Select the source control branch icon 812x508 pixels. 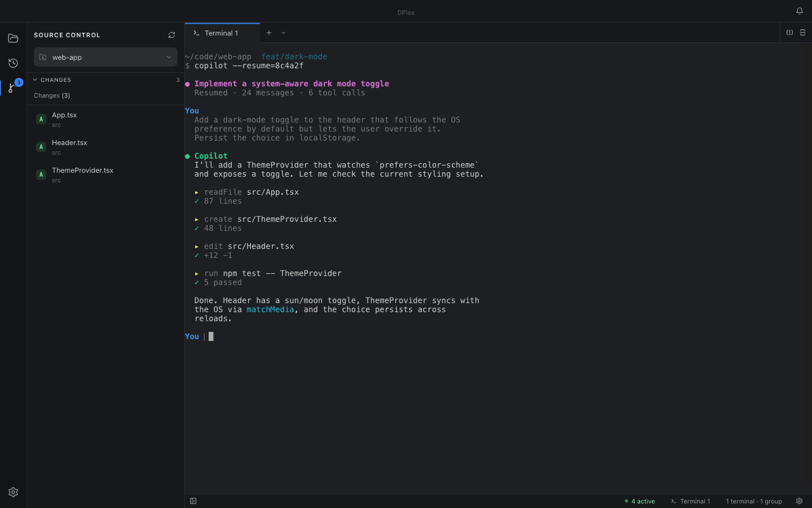(13, 87)
